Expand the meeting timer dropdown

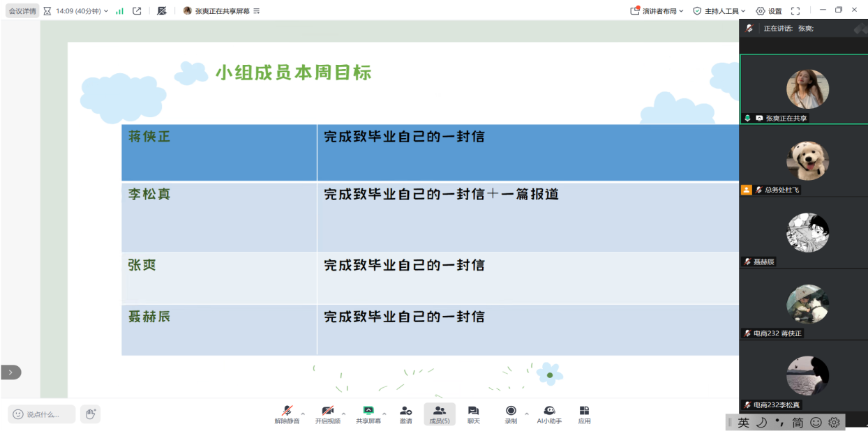[x=106, y=11]
